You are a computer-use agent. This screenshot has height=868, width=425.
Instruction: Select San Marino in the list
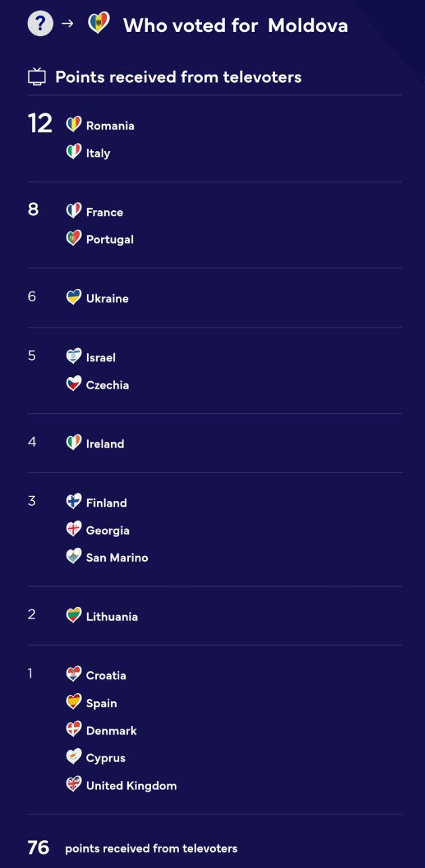pyautogui.click(x=117, y=558)
